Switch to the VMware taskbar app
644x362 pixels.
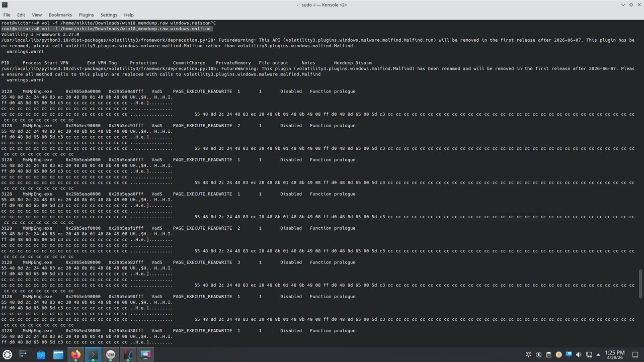(x=111, y=354)
